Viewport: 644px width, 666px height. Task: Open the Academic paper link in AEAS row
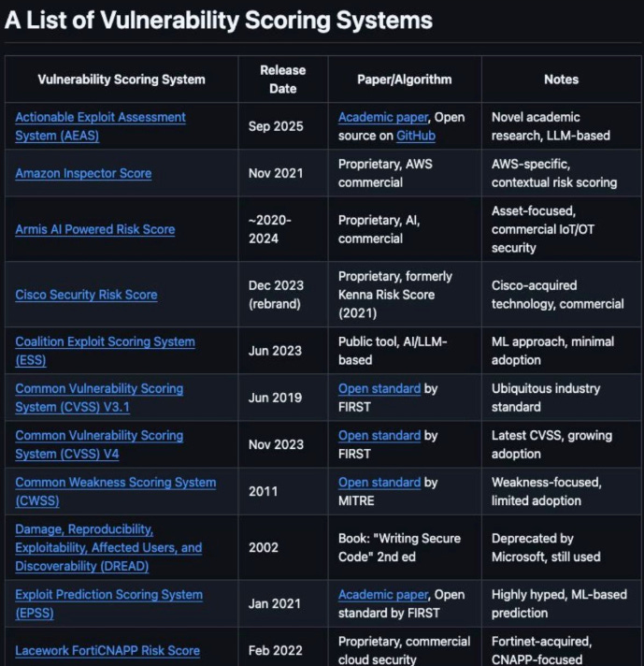tap(383, 117)
